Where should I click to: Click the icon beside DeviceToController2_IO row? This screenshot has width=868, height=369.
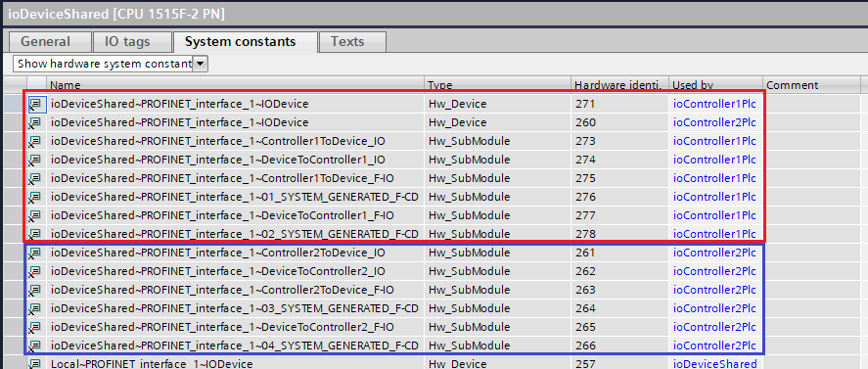tap(36, 271)
